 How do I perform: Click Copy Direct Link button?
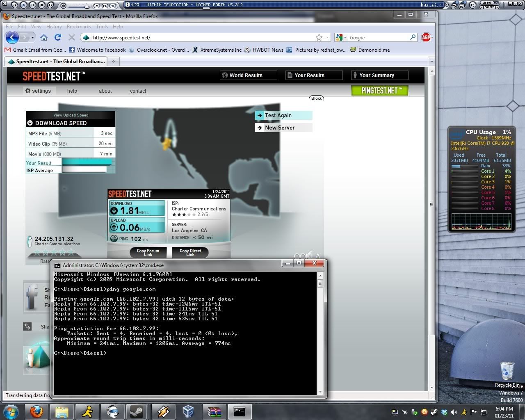(190, 252)
